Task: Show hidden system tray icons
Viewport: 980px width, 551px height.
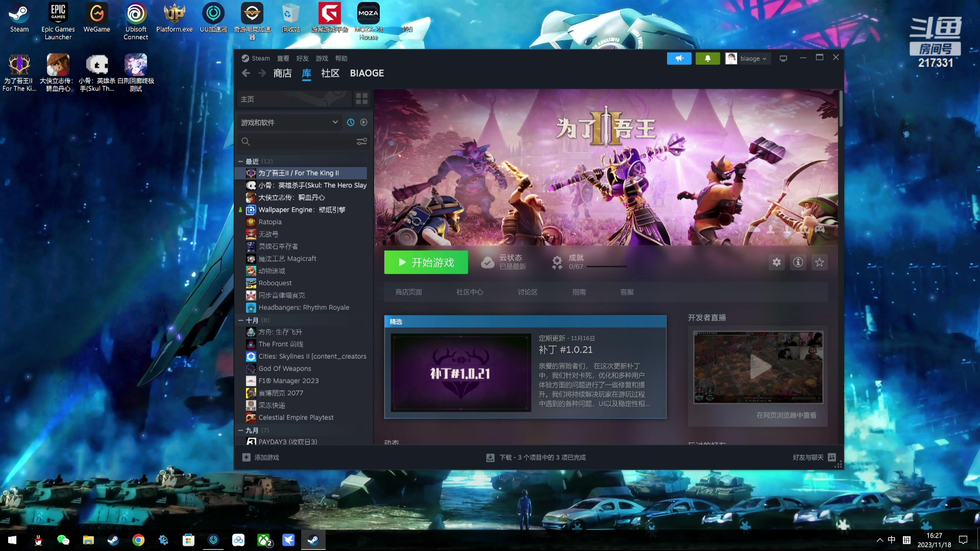Action: [879, 540]
